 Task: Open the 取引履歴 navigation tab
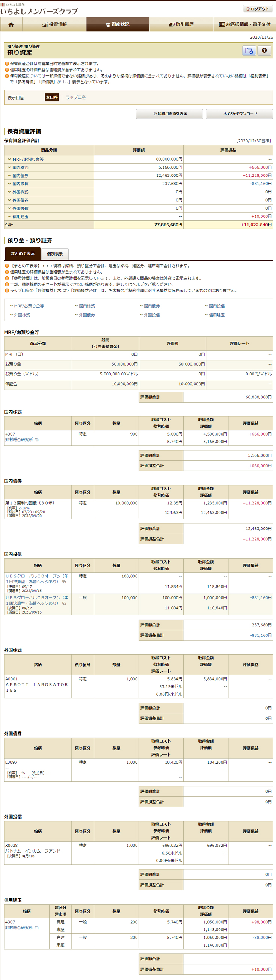pyautogui.click(x=181, y=24)
